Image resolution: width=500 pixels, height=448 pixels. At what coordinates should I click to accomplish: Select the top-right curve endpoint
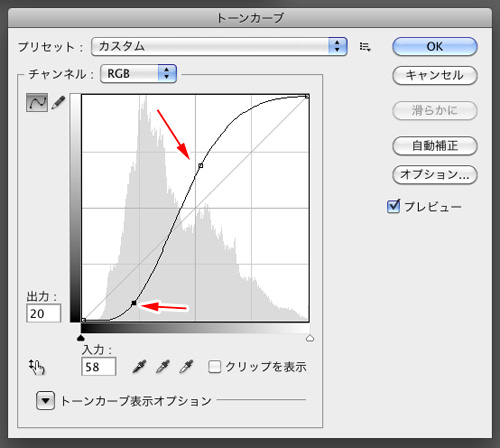(307, 96)
